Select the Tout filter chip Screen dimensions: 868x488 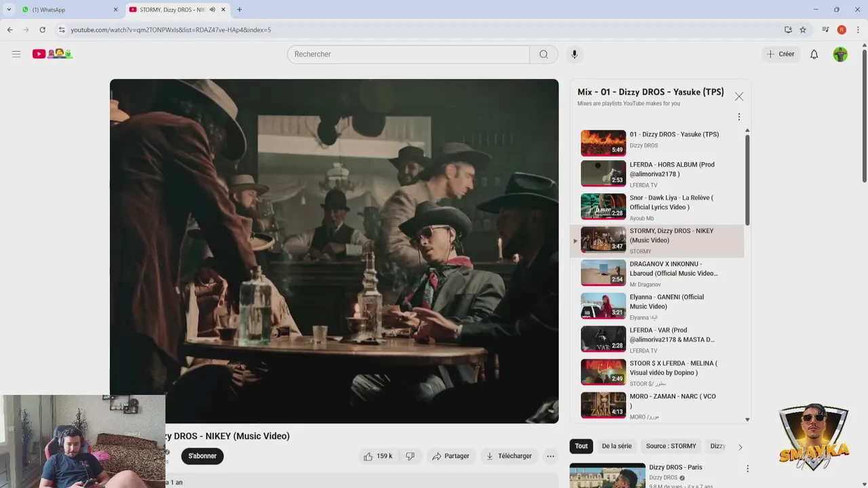click(581, 446)
